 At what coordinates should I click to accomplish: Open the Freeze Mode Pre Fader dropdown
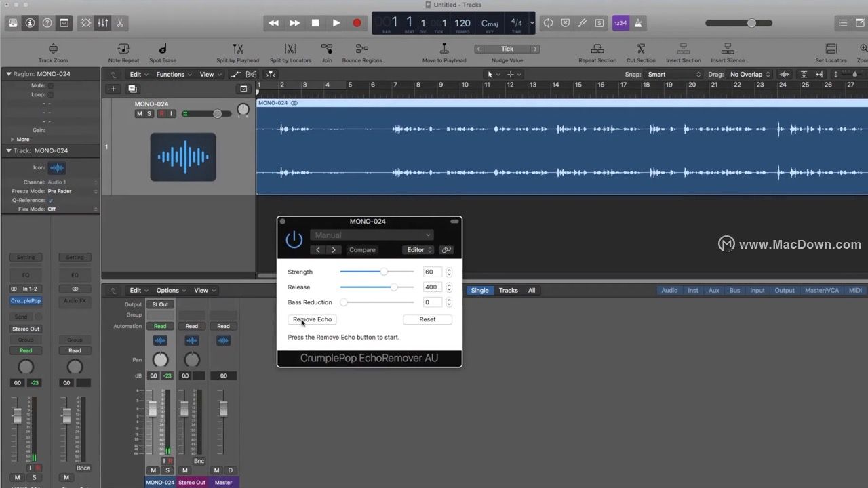[x=71, y=191]
